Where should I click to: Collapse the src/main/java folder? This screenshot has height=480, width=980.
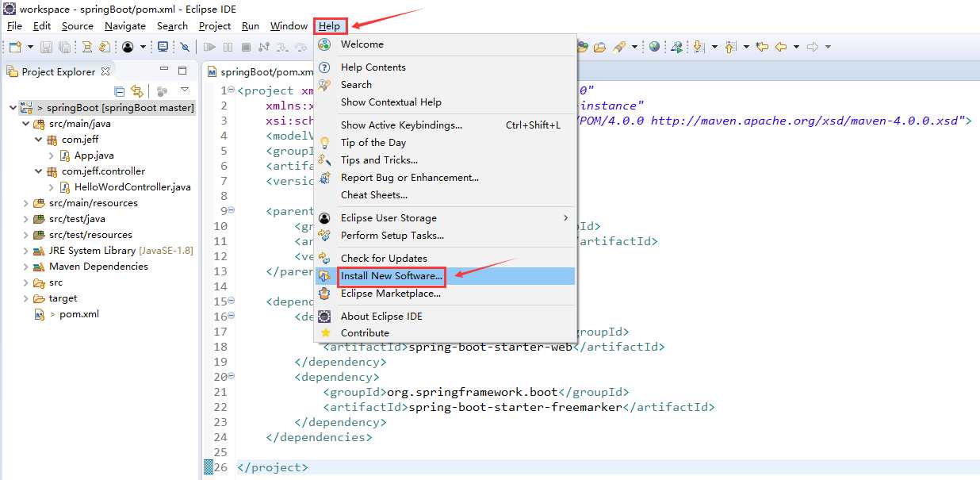25,124
